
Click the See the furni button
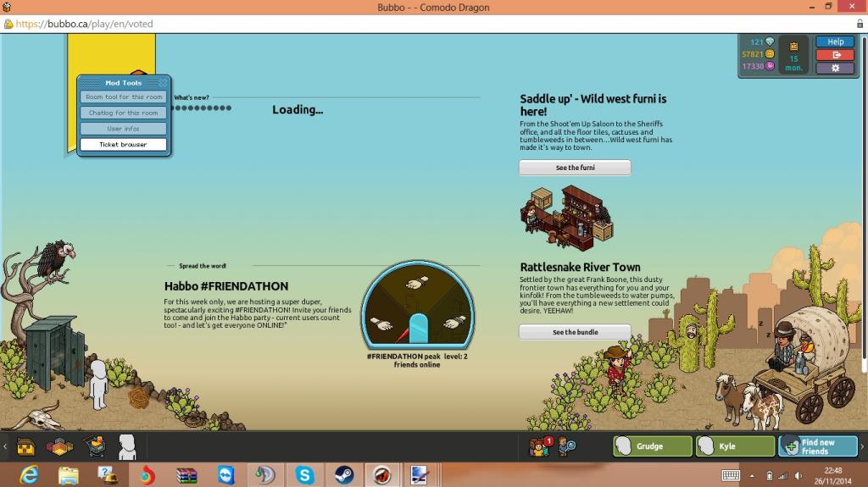575,168
